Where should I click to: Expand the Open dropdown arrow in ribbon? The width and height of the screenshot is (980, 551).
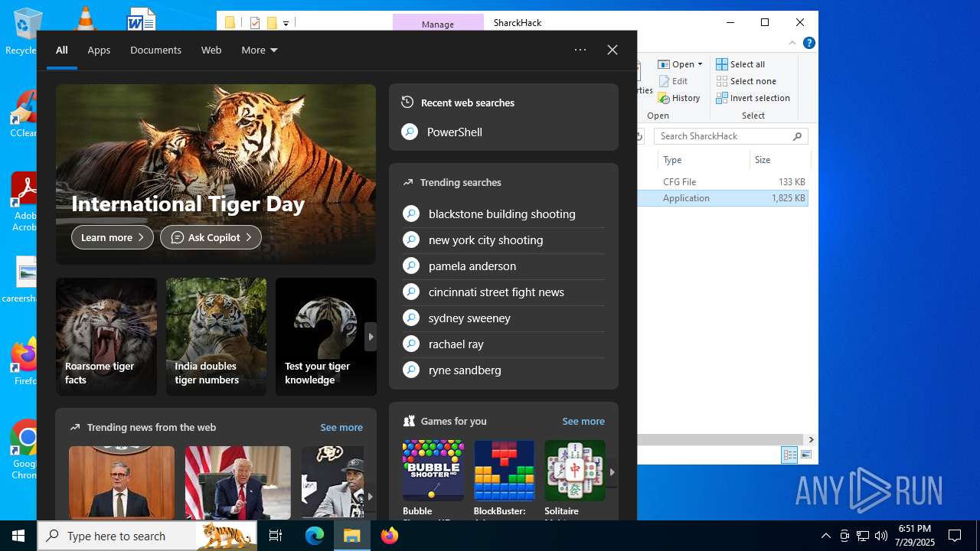point(700,64)
